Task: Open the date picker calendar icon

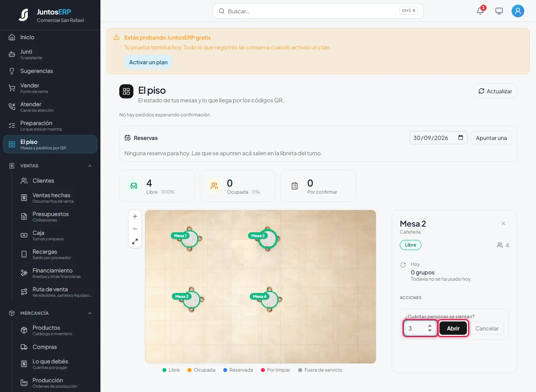Action: [461, 138]
